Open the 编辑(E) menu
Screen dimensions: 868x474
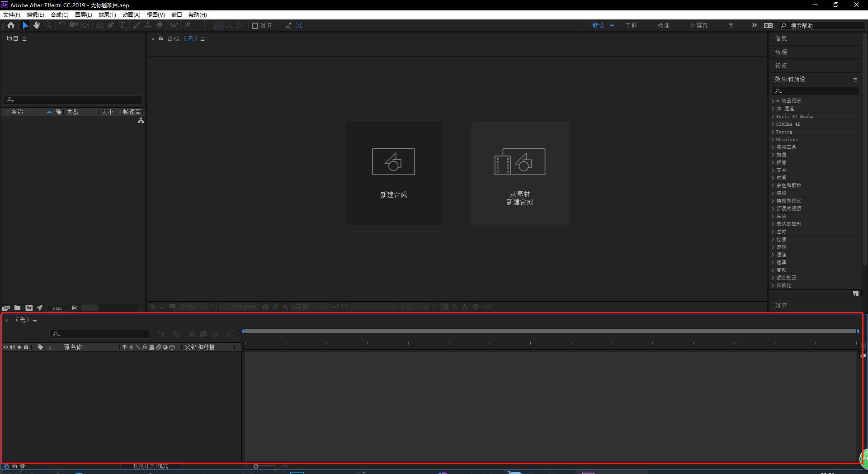point(35,14)
